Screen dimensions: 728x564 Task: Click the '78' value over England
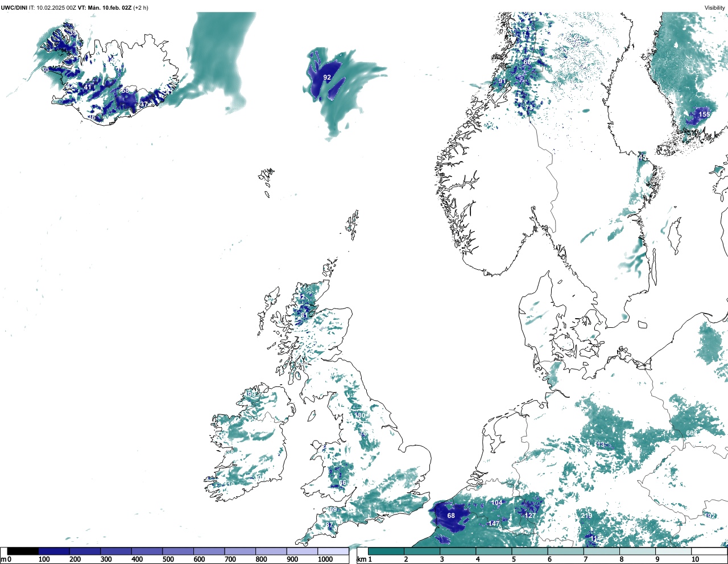(364, 434)
